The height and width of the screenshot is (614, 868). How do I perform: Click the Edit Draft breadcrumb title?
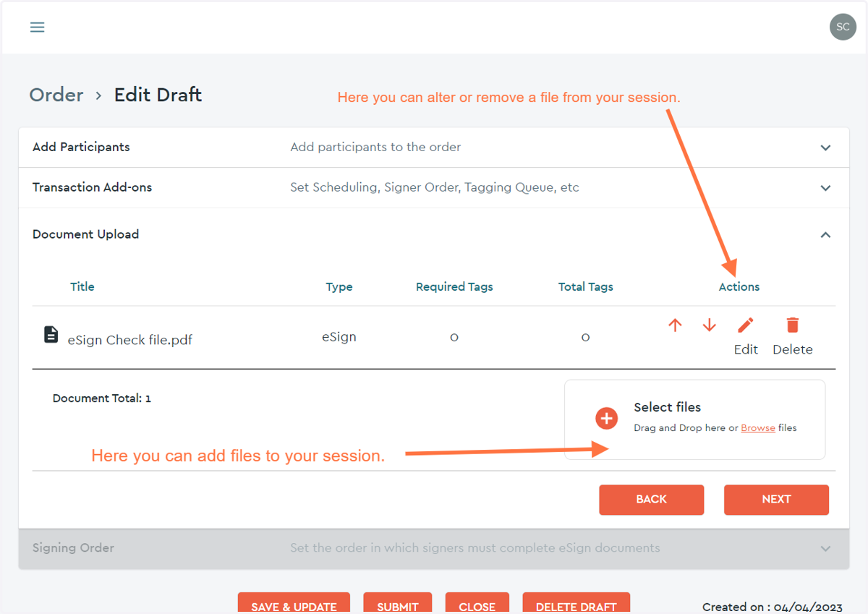click(x=158, y=95)
